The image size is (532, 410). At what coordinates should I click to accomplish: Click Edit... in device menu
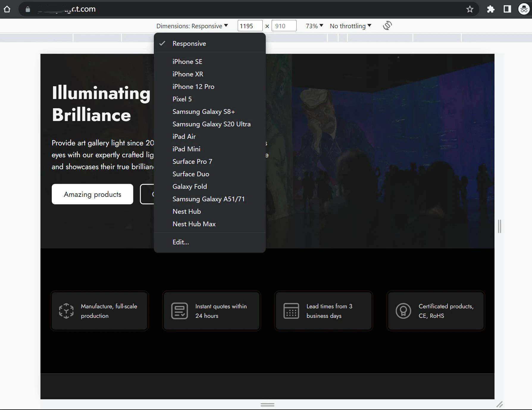[181, 242]
